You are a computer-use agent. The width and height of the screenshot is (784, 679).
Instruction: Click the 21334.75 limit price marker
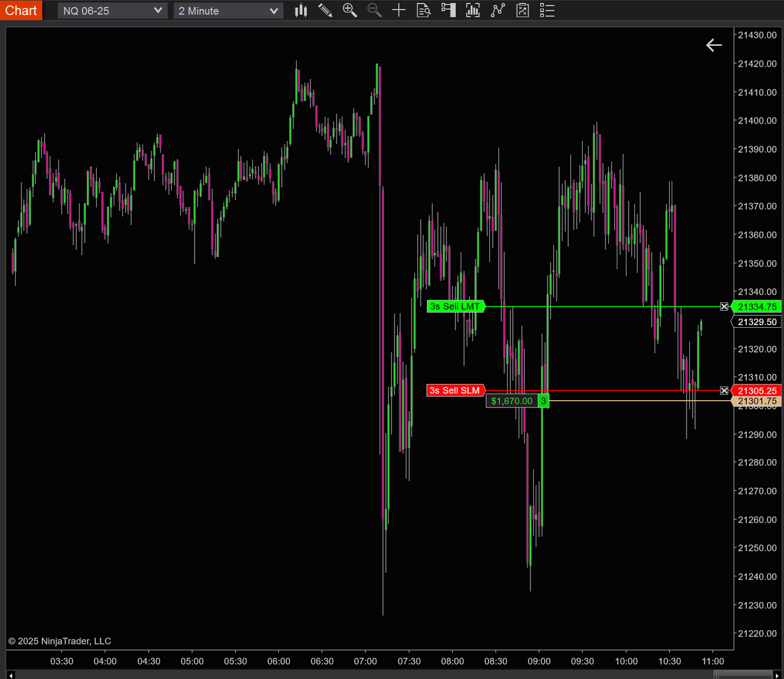(757, 307)
